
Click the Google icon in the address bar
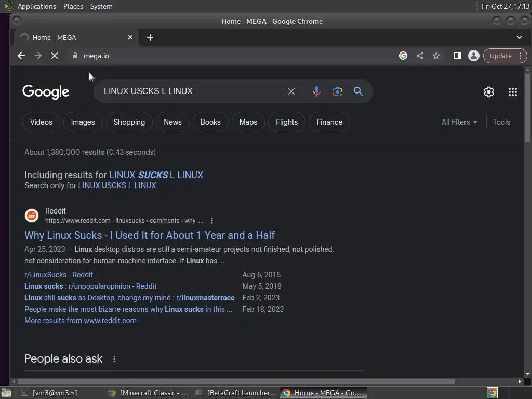click(x=403, y=56)
